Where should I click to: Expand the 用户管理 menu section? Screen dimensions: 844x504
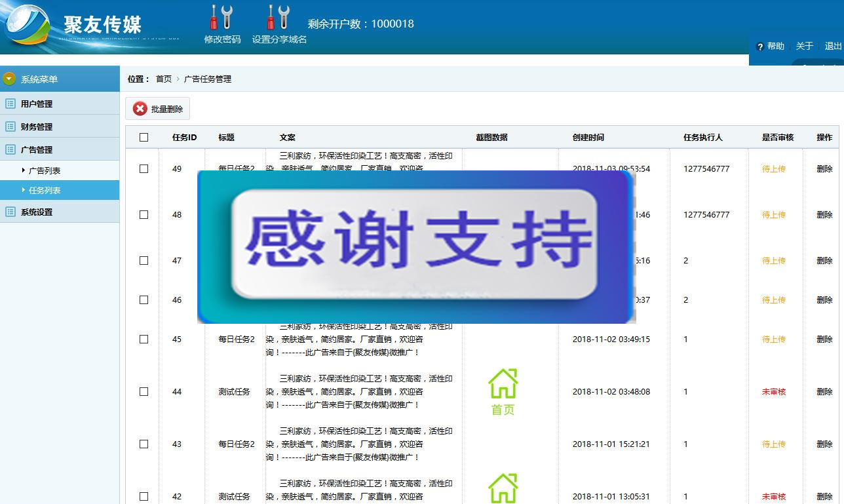60,104
